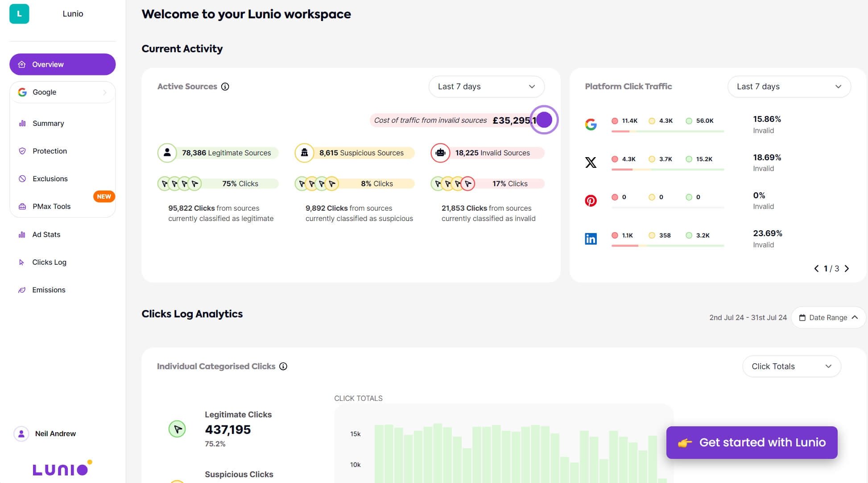The height and width of the screenshot is (483, 868).
Task: Expand the Google sidebar chevron
Action: point(104,92)
